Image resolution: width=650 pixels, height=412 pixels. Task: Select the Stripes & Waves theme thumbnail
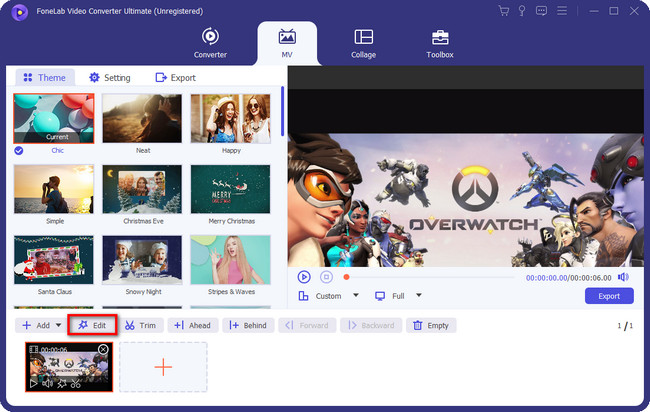click(x=230, y=260)
